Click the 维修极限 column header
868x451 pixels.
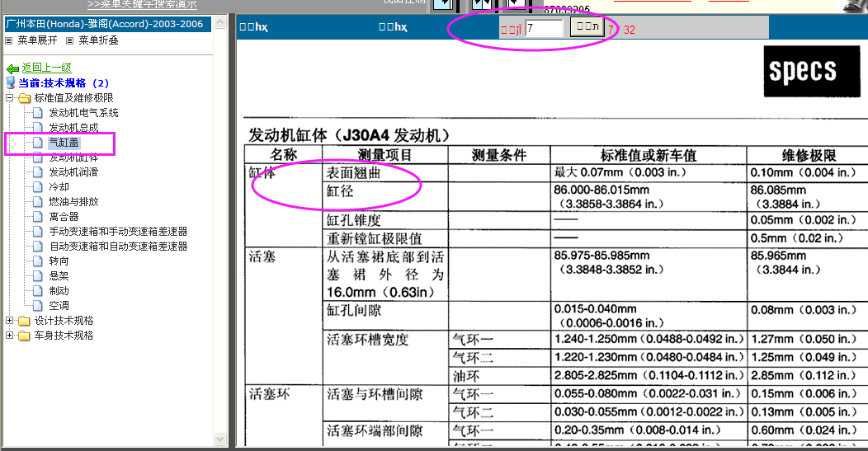tap(809, 156)
